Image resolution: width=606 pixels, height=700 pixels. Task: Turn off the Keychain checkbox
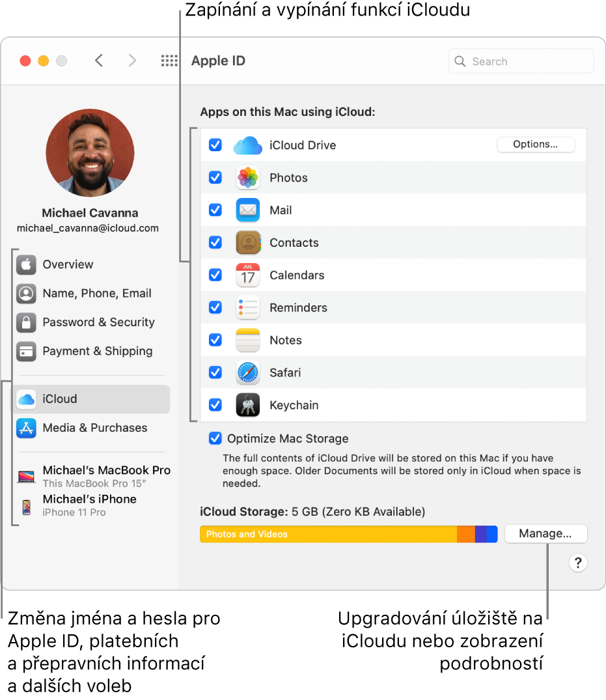pyautogui.click(x=215, y=404)
